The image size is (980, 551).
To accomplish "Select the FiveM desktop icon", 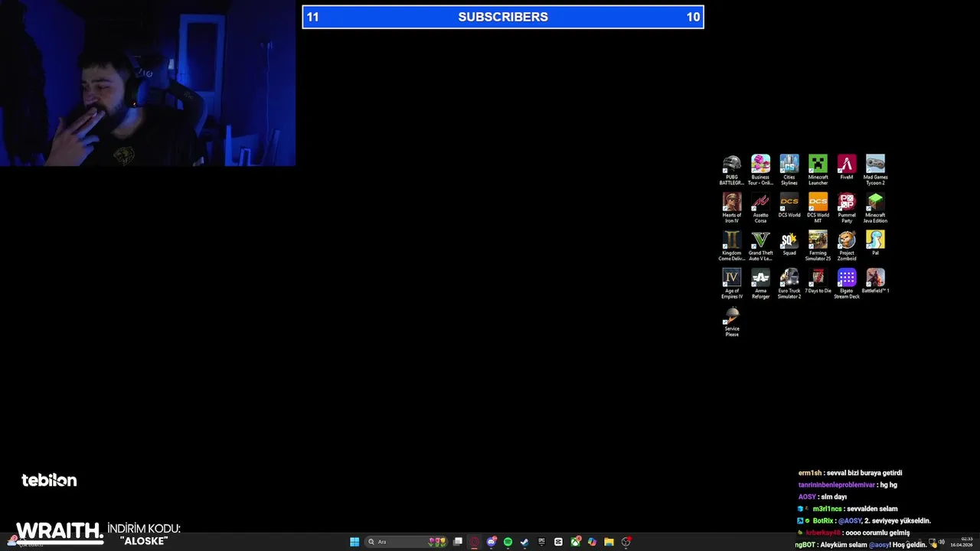I will [x=847, y=168].
